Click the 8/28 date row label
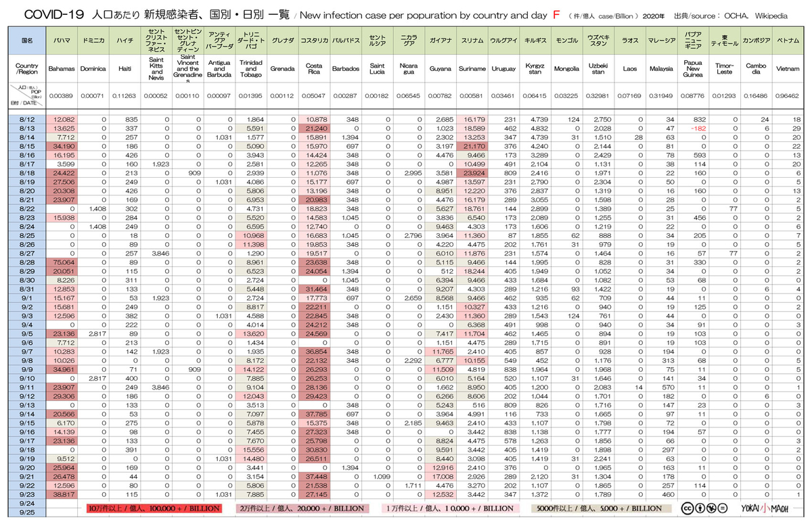 coord(27,261)
